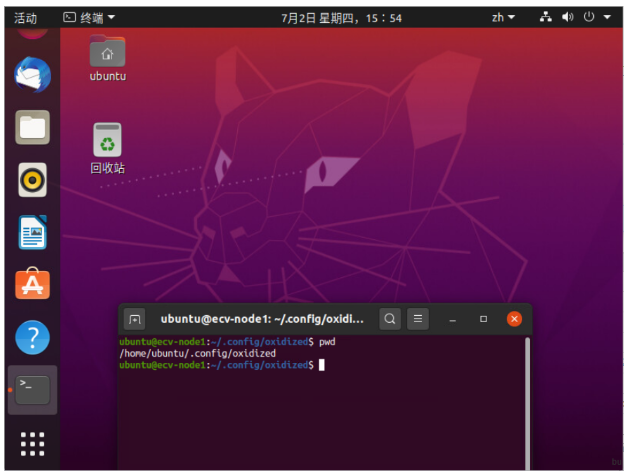Screen dimensions: 629x476
Task: Close the terminal window
Action: click(514, 319)
